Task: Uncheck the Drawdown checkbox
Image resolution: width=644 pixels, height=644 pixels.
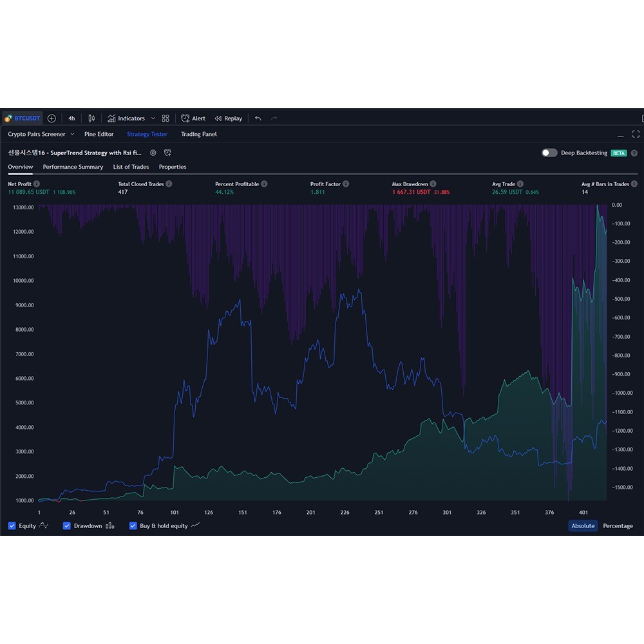Action: tap(66, 526)
